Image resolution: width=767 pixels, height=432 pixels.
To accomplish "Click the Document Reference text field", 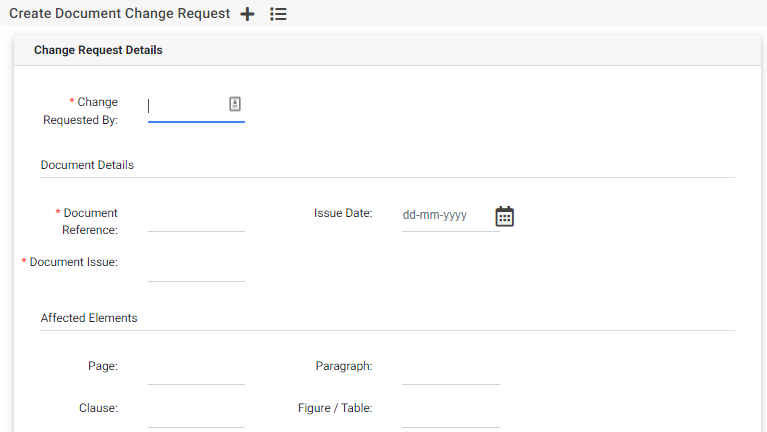I will [x=196, y=218].
